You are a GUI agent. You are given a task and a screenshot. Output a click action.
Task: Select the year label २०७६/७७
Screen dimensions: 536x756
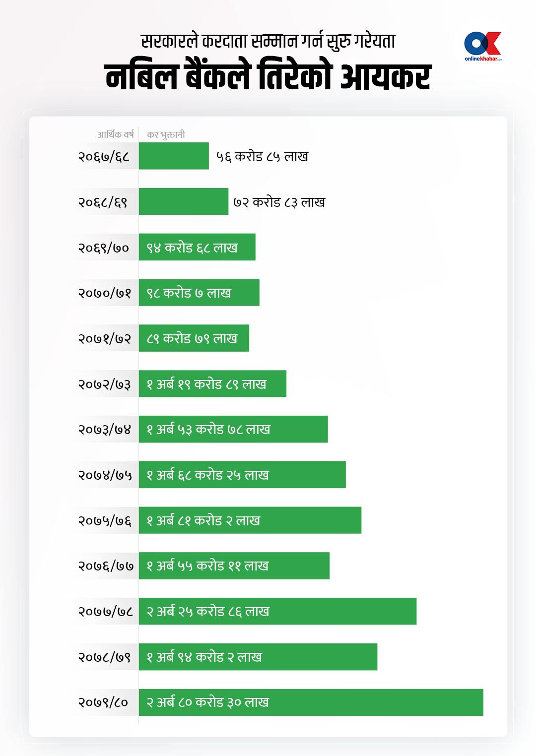pos(106,566)
